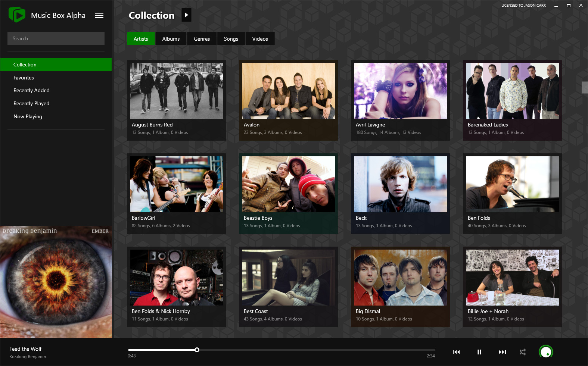Click the vertical scrollbar handle on the right
Image resolution: width=588 pixels, height=366 pixels.
click(585, 87)
